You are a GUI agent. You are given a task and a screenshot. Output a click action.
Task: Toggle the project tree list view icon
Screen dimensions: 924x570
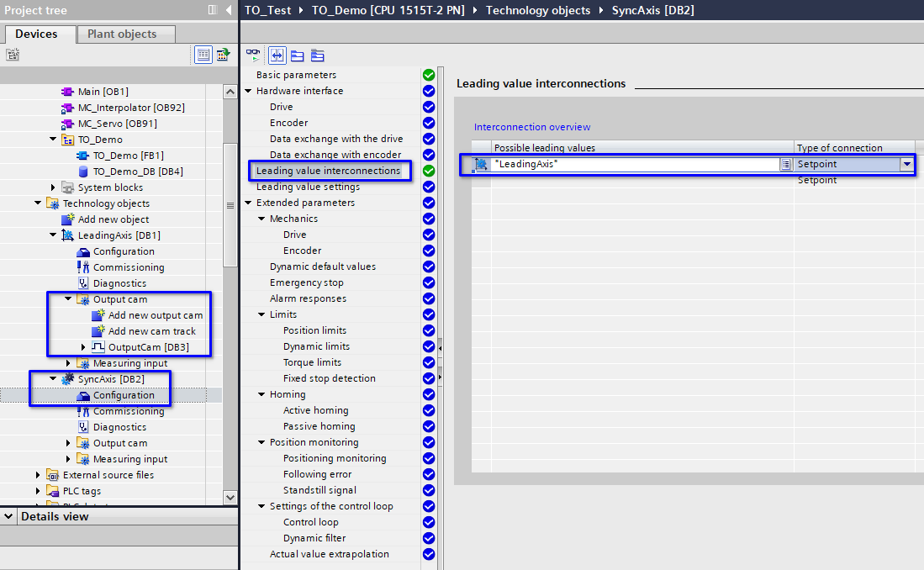coord(203,55)
